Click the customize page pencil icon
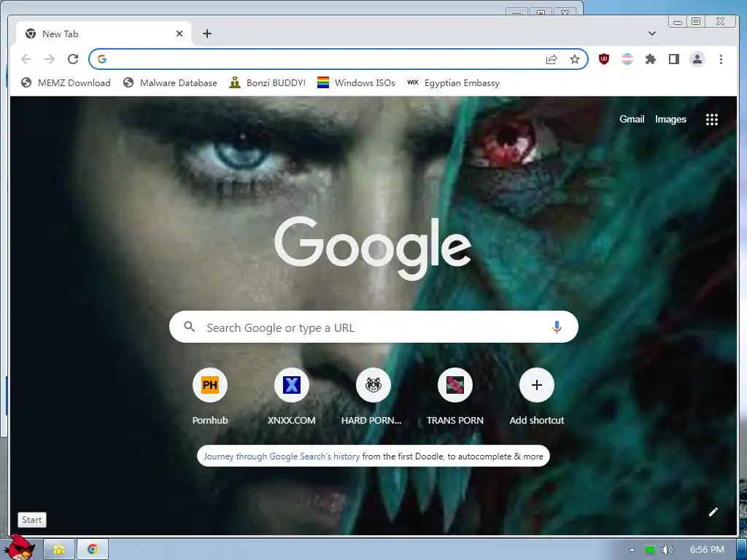 tap(713, 512)
